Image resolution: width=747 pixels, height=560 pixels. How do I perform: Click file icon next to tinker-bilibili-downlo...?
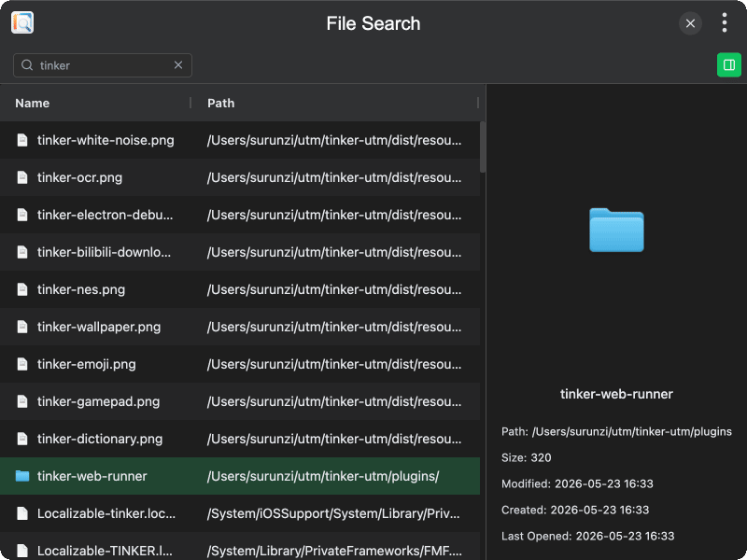(22, 252)
